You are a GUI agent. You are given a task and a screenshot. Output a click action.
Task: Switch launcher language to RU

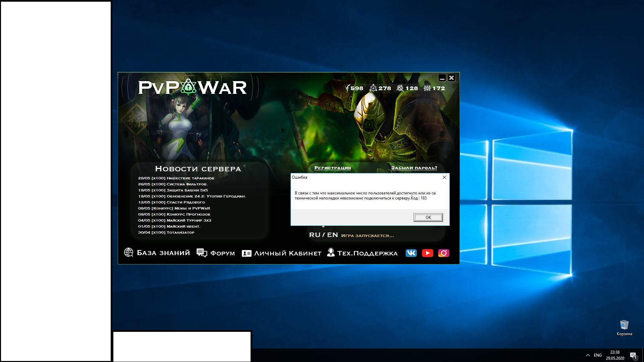click(315, 235)
